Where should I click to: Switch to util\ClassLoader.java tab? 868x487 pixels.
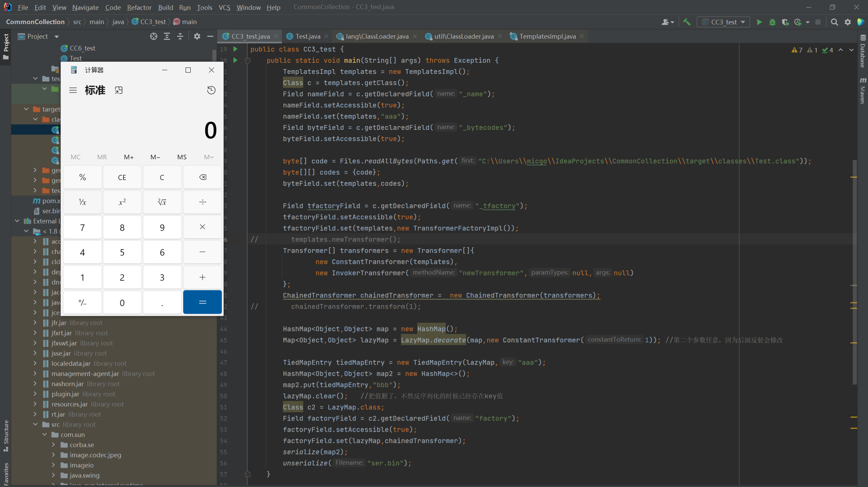coord(464,36)
